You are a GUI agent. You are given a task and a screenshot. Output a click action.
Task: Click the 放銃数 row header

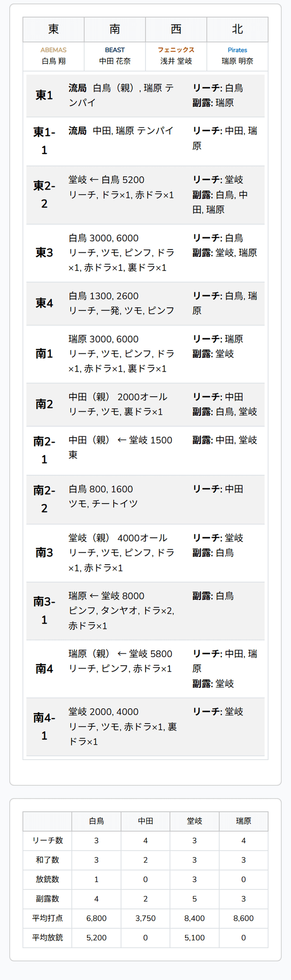point(47,879)
